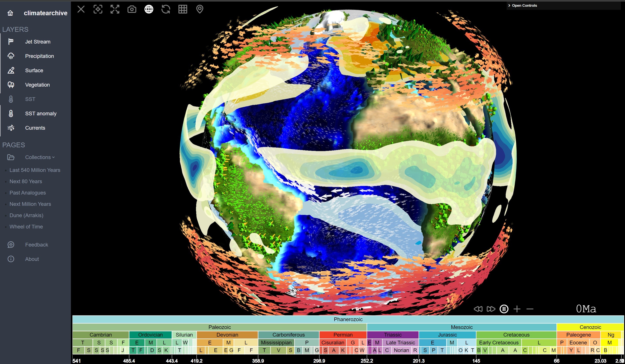Expand the Collections dropdown
625x364 pixels.
40,157
